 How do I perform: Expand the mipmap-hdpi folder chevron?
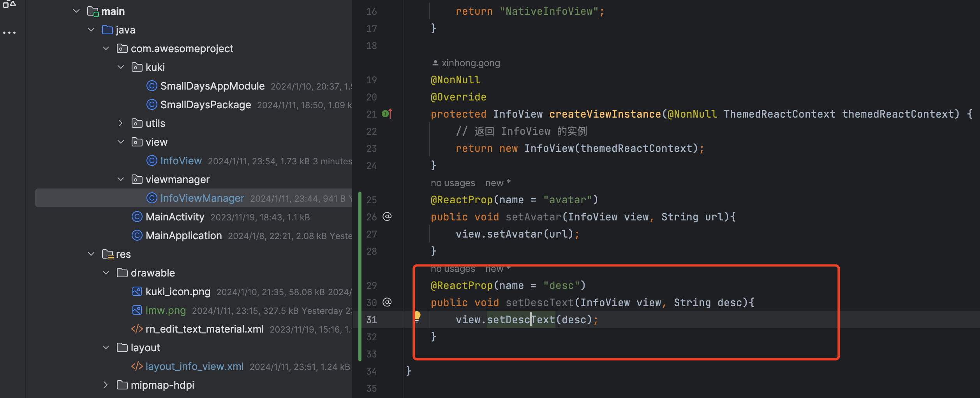coord(106,385)
